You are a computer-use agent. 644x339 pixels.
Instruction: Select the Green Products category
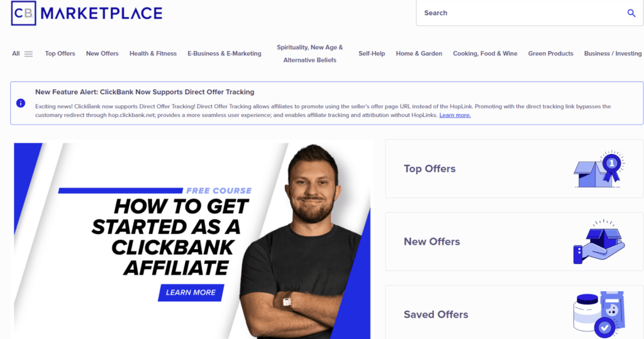pos(550,53)
